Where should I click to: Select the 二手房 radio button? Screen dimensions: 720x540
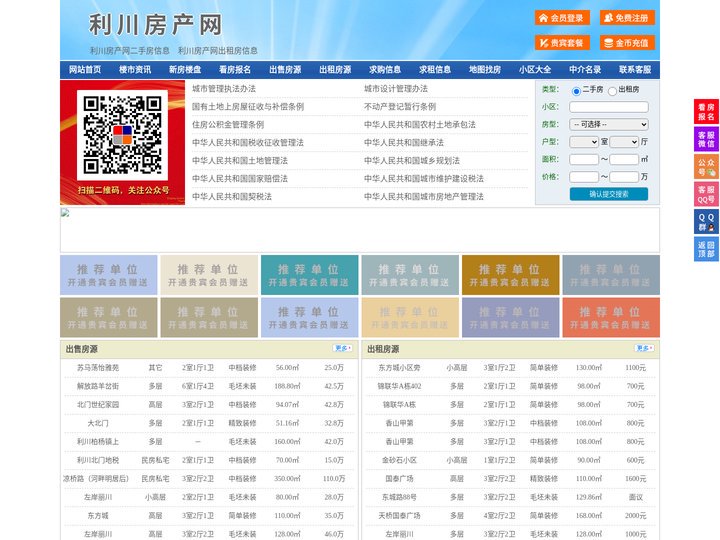tap(576, 91)
